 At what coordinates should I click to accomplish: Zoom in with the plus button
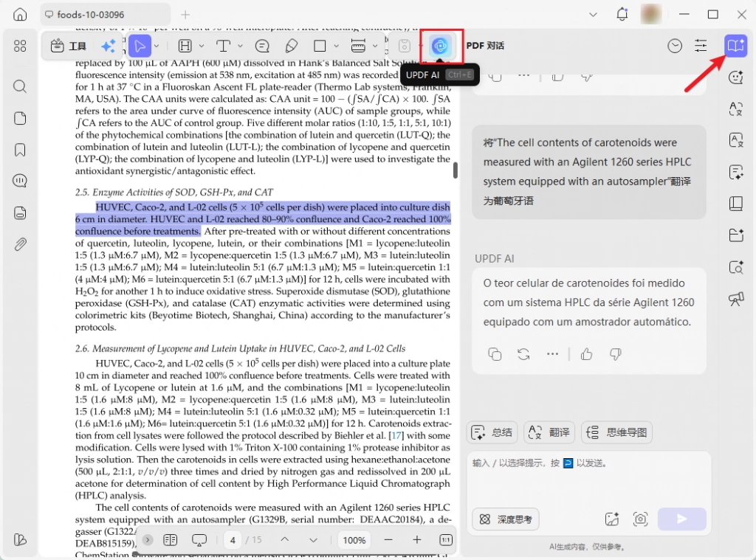pyautogui.click(x=417, y=540)
